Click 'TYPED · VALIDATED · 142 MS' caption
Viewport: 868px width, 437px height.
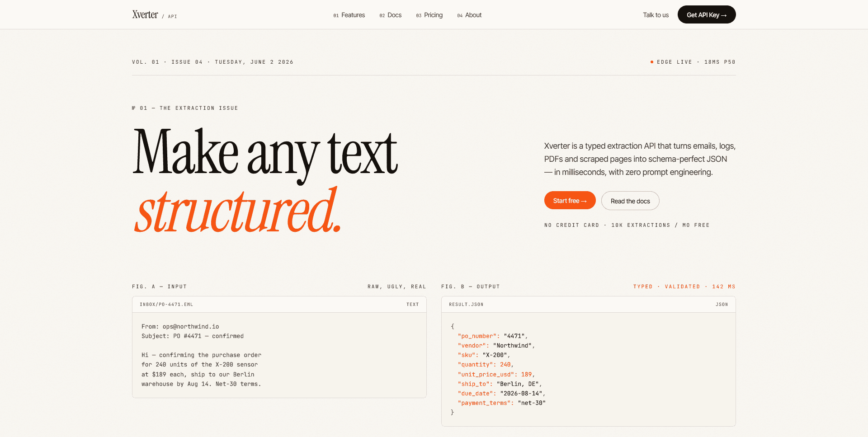tap(684, 287)
